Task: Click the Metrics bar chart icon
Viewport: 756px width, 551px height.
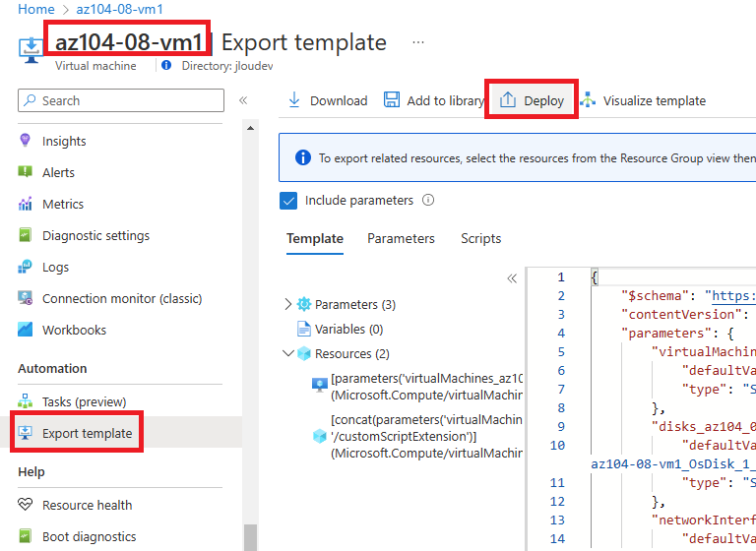Action: click(25, 204)
